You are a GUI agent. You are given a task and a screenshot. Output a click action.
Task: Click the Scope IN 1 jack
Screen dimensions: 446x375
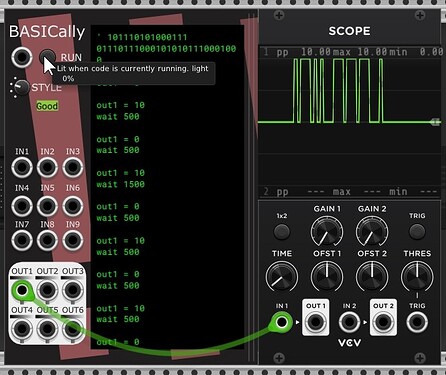(282, 322)
